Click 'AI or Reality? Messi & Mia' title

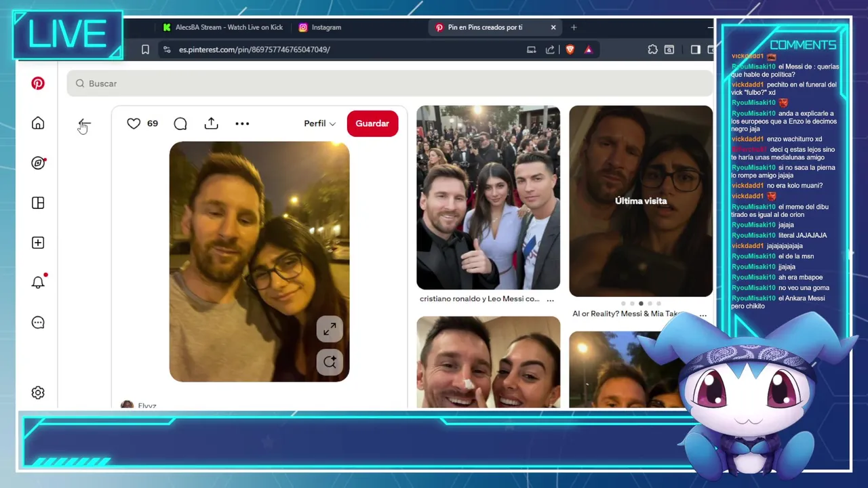626,314
